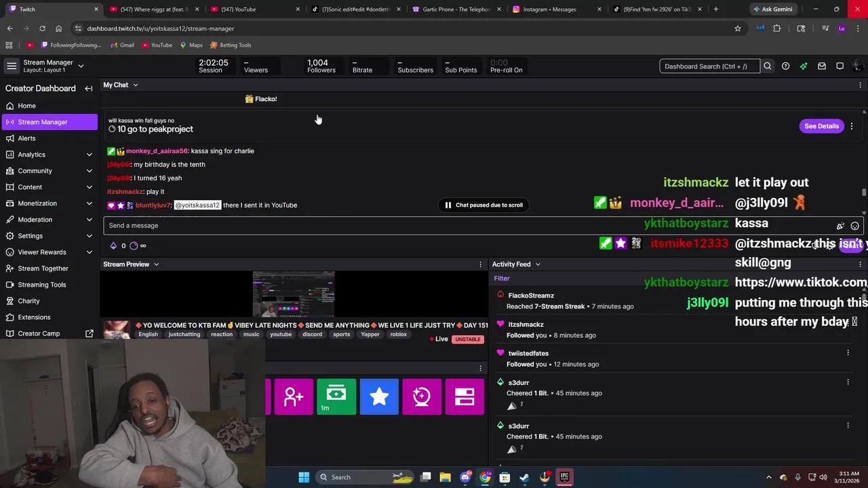Image resolution: width=868 pixels, height=488 pixels.
Task: Click the green ad-break quick action tile
Action: [x=336, y=396]
